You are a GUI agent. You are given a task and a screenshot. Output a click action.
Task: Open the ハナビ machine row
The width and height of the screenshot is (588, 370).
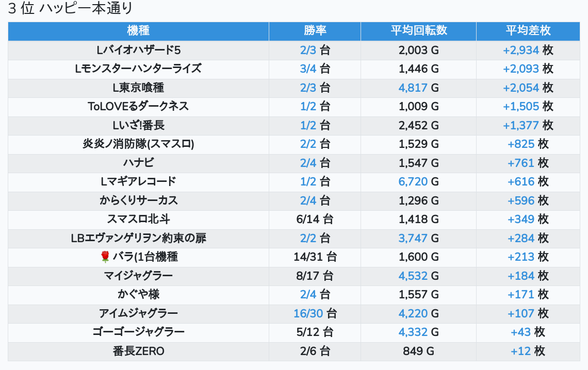138,163
